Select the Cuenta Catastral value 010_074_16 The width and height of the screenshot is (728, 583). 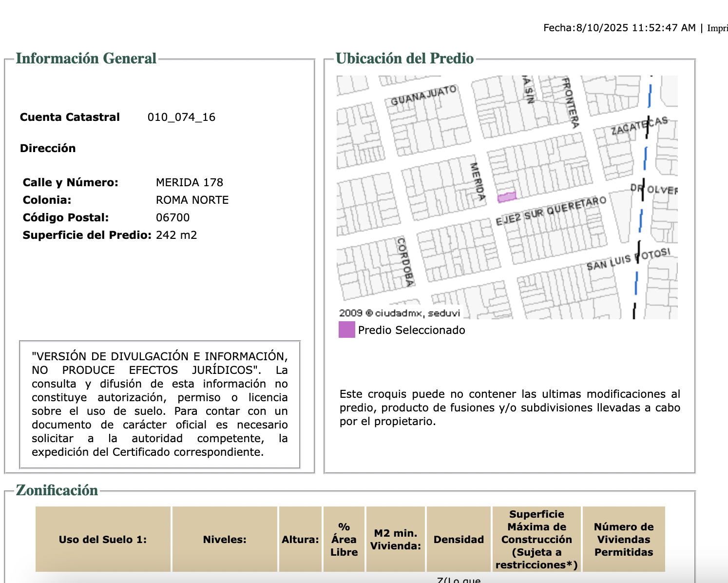(x=181, y=117)
